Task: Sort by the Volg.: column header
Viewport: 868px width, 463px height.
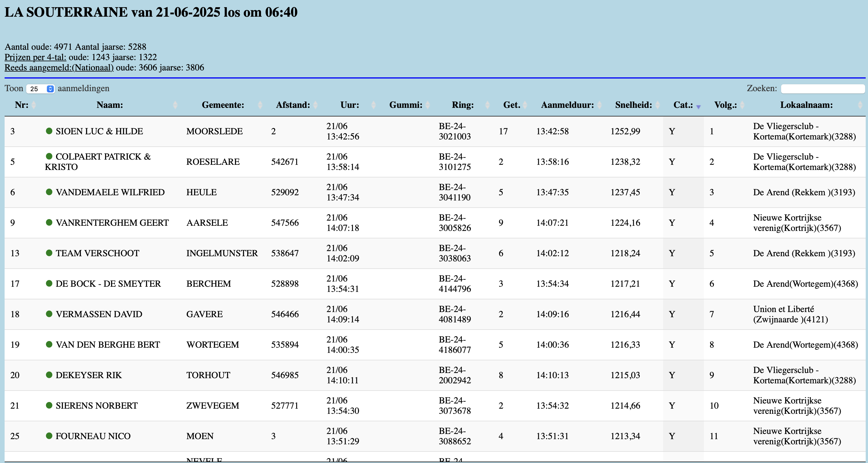Action: click(725, 105)
